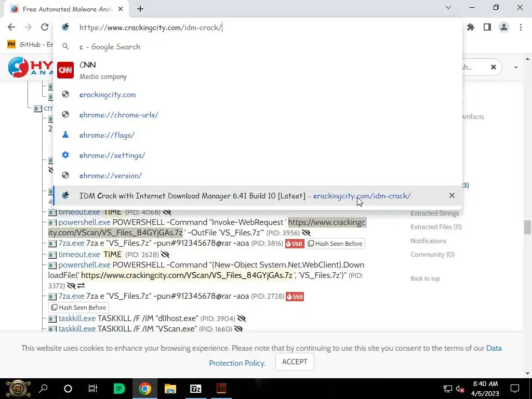Open the tab search chevron in title bar

coord(448,7)
